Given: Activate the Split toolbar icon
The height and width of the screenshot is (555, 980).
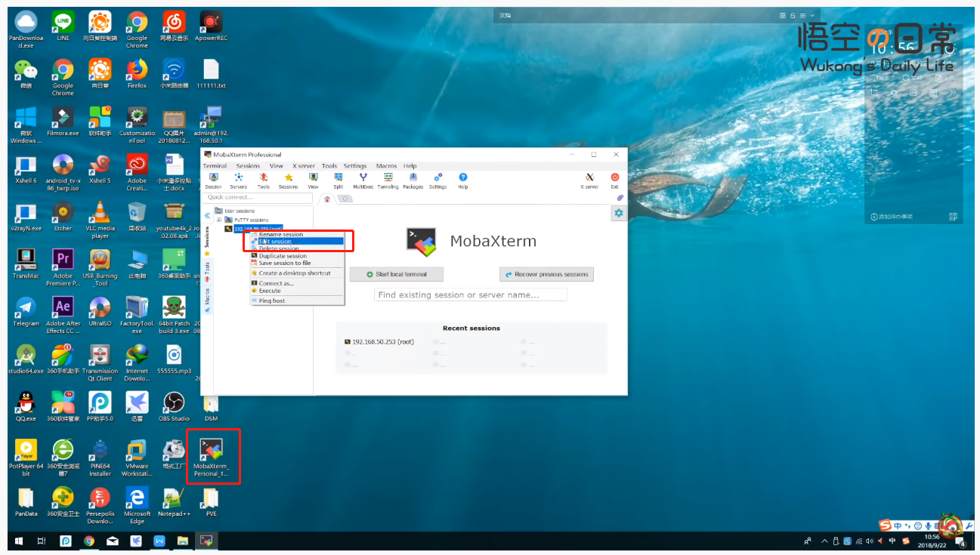Looking at the screenshot, I should [x=338, y=180].
